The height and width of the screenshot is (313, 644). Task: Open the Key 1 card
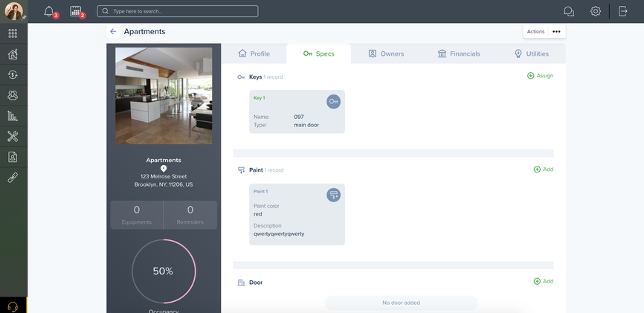click(297, 112)
